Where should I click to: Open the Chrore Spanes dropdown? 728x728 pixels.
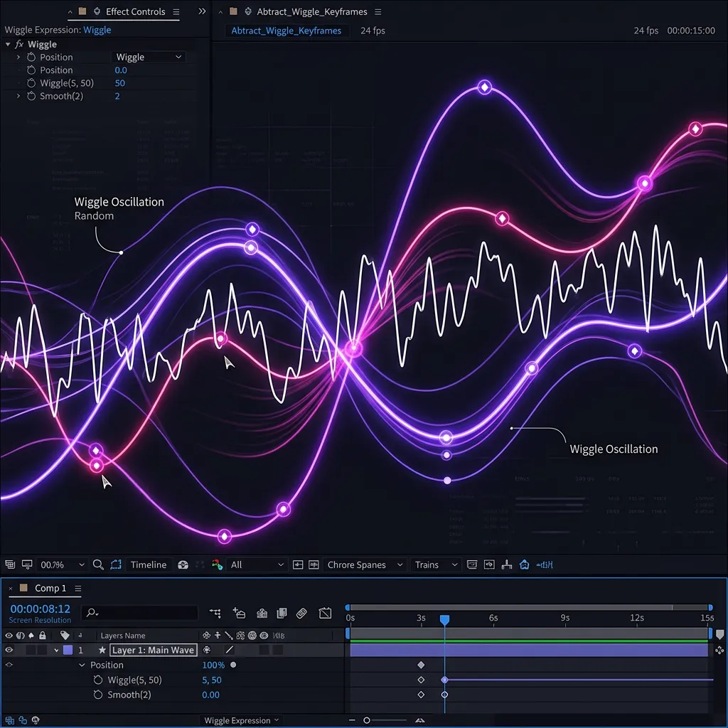pos(365,564)
